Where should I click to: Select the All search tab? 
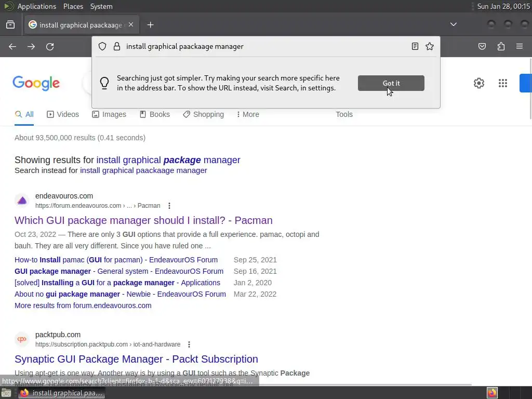24,115
